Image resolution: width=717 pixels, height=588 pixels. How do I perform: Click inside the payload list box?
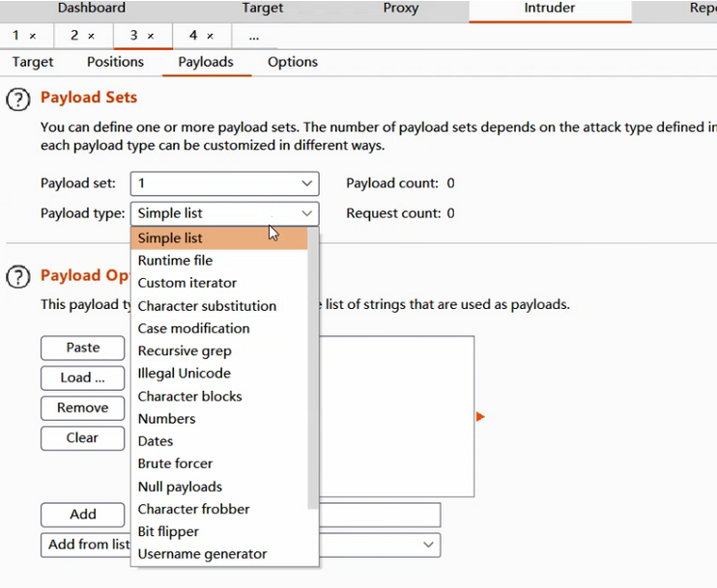tap(396, 416)
